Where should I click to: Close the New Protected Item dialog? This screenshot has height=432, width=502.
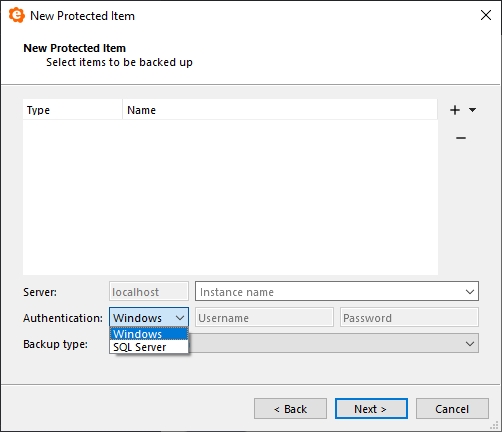[486, 15]
